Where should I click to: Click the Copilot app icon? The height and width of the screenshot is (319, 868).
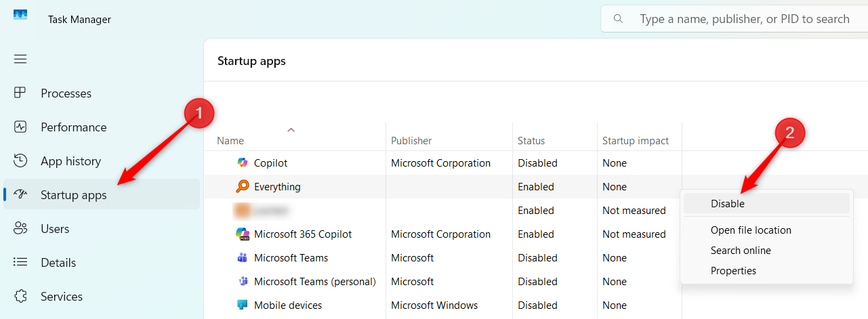click(x=243, y=163)
